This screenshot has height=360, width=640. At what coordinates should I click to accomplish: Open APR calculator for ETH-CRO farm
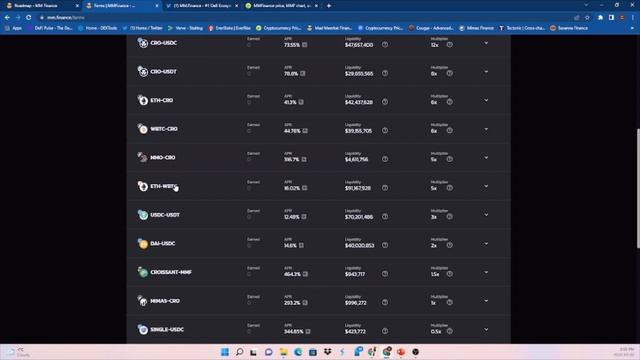pos(301,102)
